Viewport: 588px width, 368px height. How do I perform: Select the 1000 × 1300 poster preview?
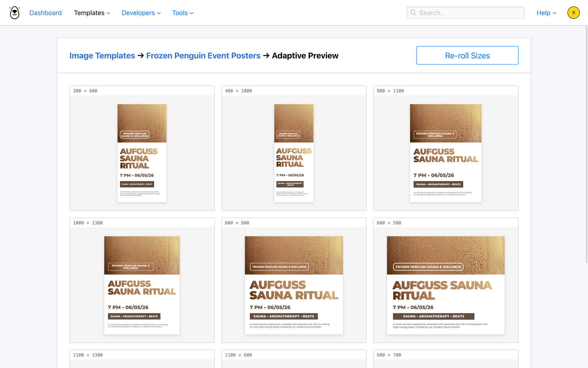tap(142, 285)
